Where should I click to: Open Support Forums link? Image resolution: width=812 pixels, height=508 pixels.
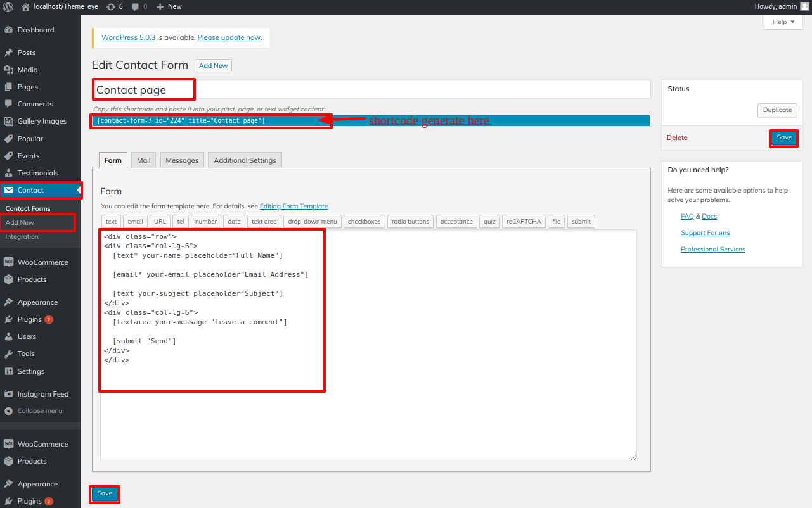[705, 232]
